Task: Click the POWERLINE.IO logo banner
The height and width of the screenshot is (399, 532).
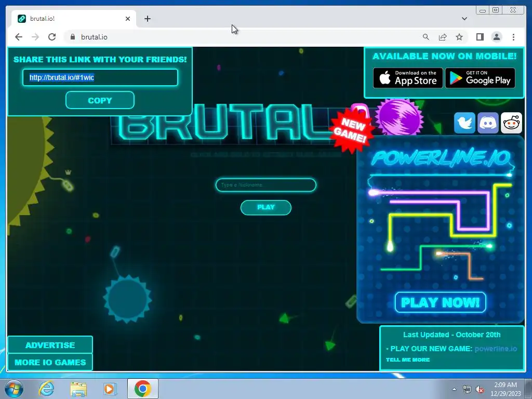Action: (441, 158)
